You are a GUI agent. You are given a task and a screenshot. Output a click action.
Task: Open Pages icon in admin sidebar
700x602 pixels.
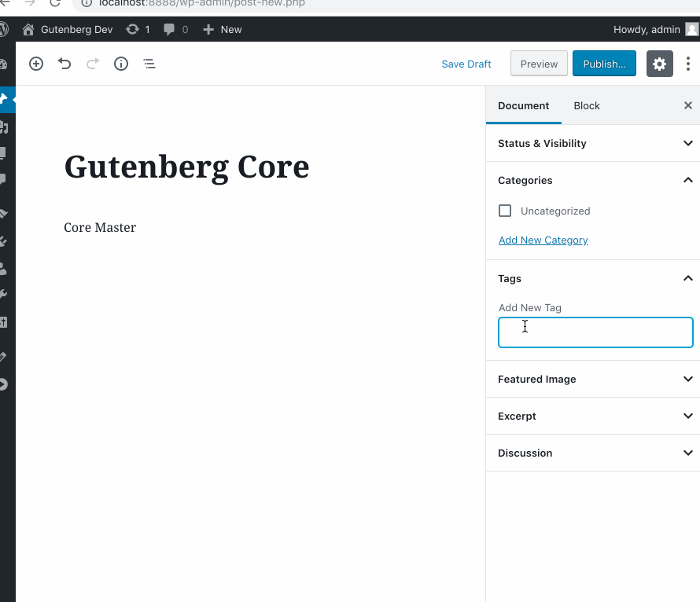click(3, 153)
